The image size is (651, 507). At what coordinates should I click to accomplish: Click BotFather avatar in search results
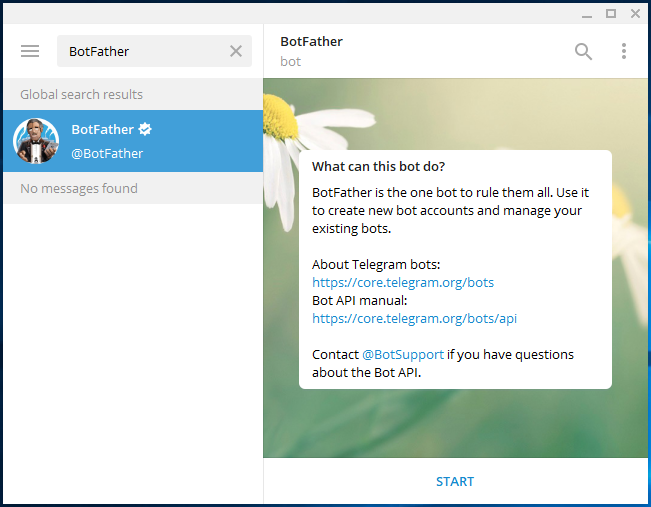[36, 141]
